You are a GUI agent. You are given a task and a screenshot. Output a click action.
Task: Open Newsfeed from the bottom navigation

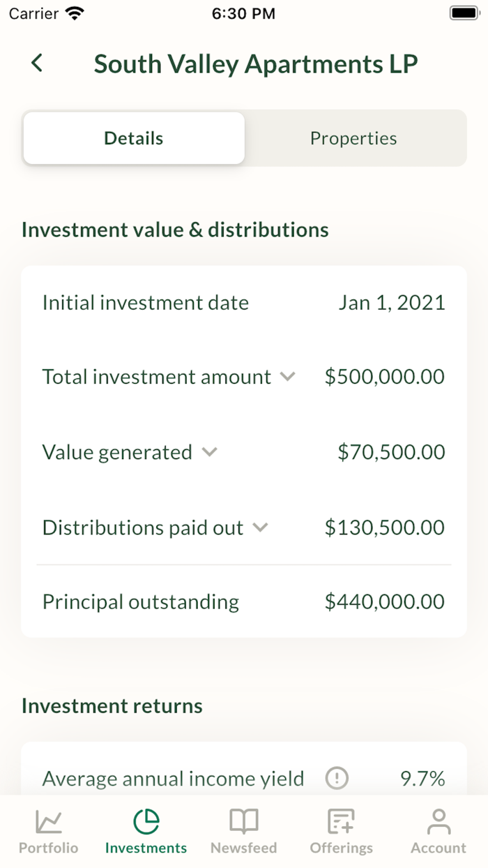243,848
